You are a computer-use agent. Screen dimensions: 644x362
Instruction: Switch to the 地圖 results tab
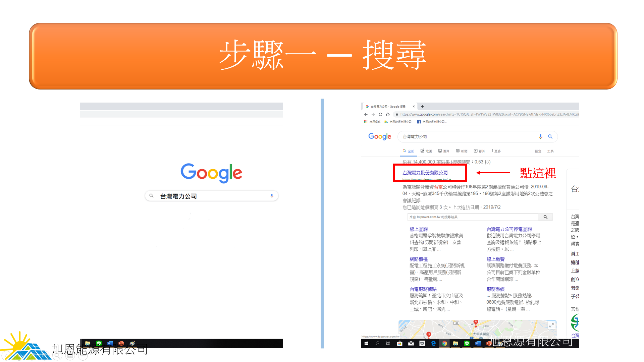click(426, 151)
